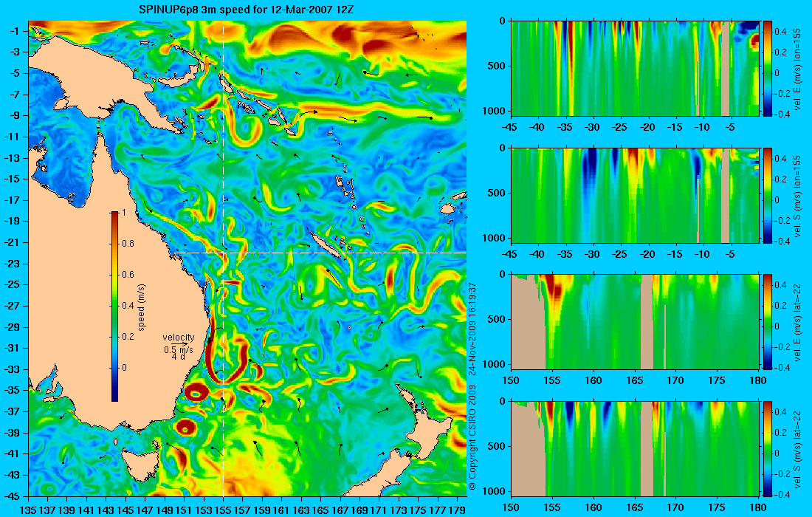This screenshot has height=517, width=812.
Task: Click the "vel. S (m/s) lon=155" axis label
Action: (x=797, y=195)
